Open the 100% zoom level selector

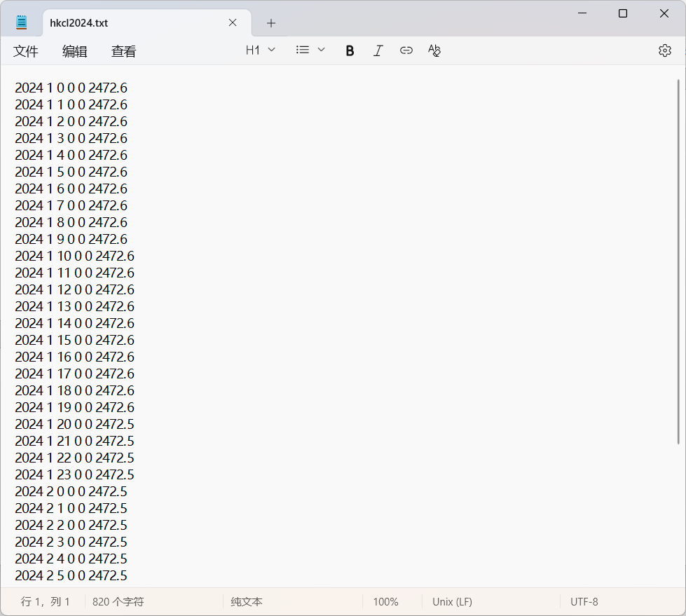[x=385, y=602]
